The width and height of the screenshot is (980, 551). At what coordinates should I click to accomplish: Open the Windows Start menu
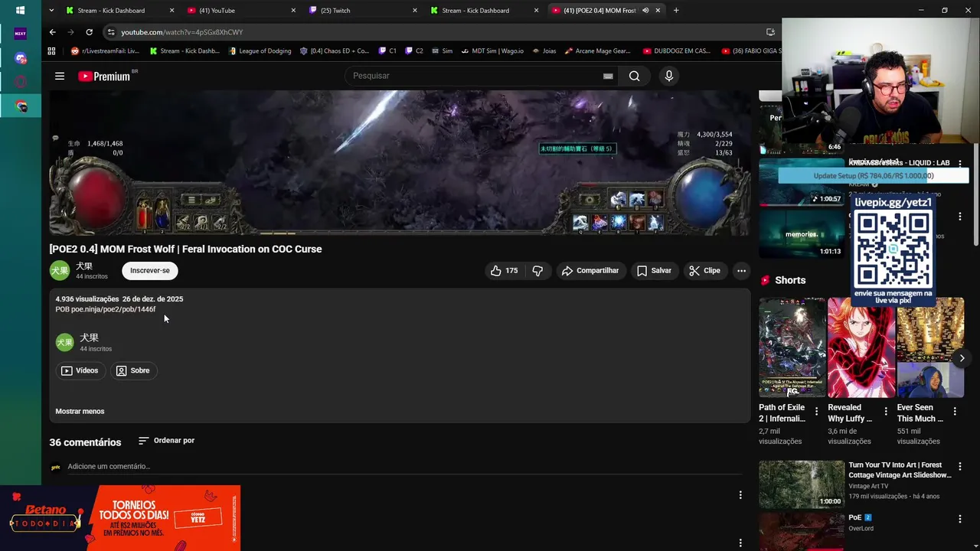click(x=21, y=11)
